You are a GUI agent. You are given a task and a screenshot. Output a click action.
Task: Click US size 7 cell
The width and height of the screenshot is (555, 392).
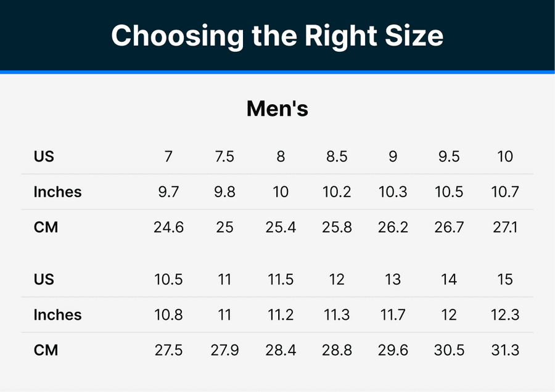168,157
